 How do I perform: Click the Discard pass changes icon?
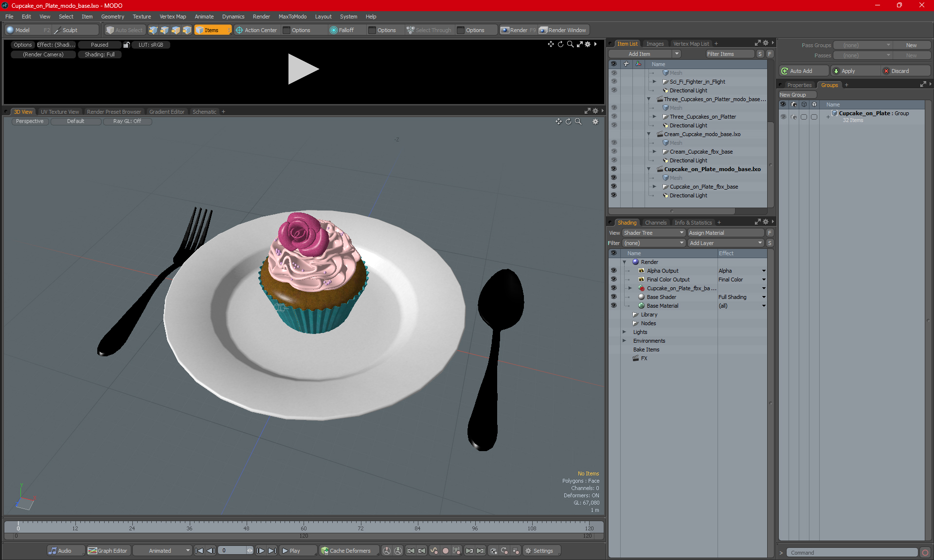pos(886,71)
